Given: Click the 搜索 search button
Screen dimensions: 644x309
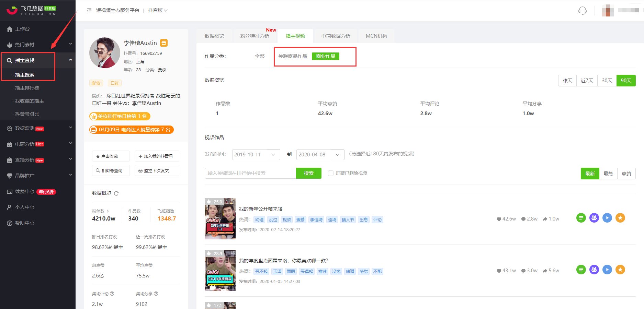Looking at the screenshot, I should (x=308, y=173).
